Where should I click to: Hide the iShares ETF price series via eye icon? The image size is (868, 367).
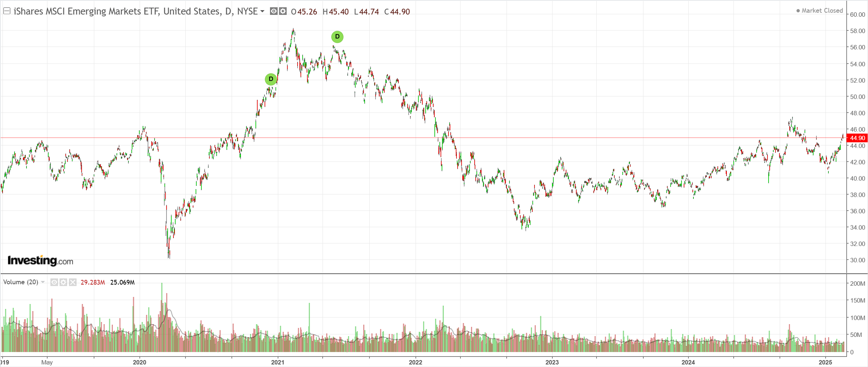(x=274, y=11)
